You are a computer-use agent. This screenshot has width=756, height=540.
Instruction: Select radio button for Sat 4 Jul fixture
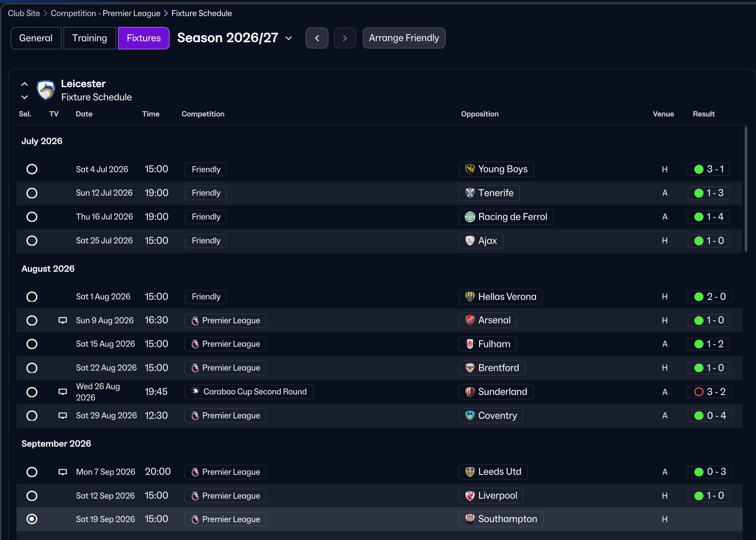point(32,169)
